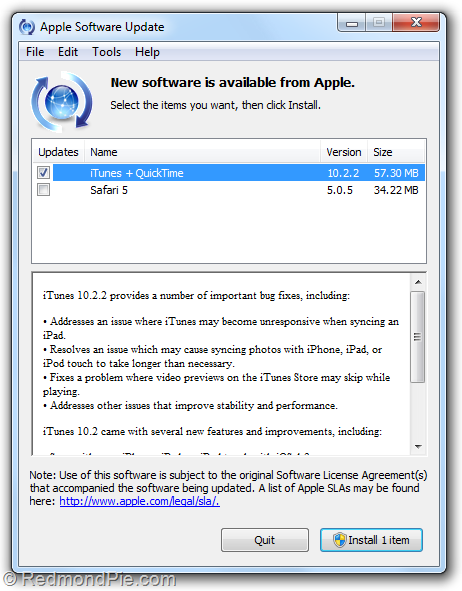Click version 5.0.5 cell
Viewport: 462px width, 591px height.
click(340, 190)
